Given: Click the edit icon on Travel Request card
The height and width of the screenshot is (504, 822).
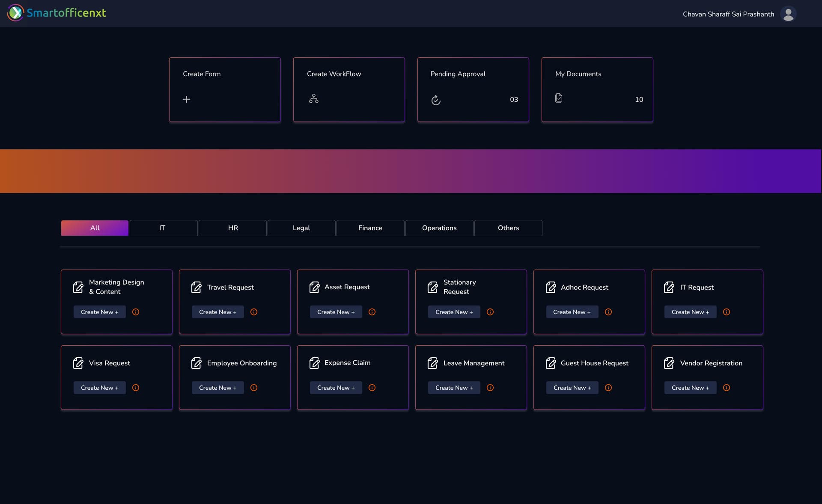Looking at the screenshot, I should pos(197,288).
